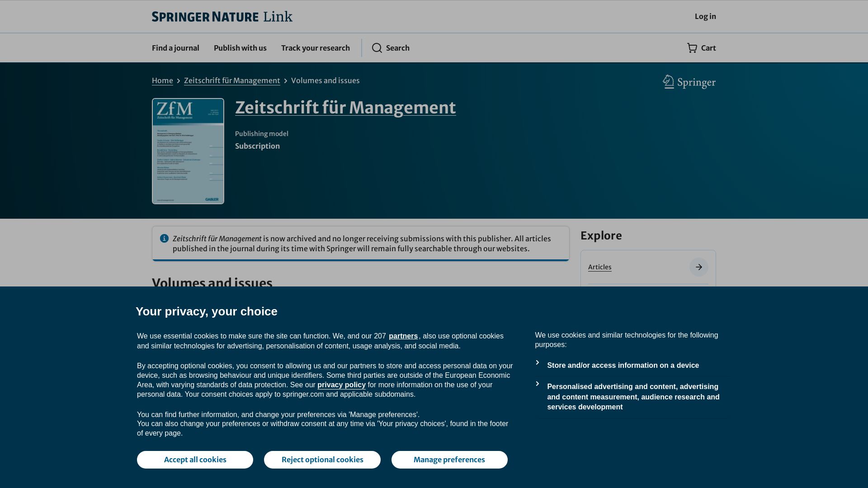Image resolution: width=868 pixels, height=488 pixels.
Task: Expand 'Store and/or access information on a device'
Action: coord(623,366)
